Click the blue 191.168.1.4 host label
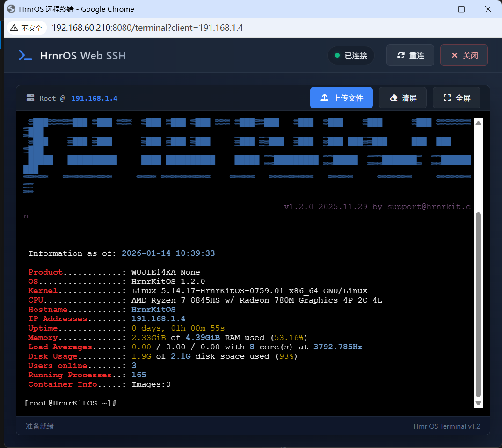This screenshot has height=448, width=502. [x=94, y=98]
